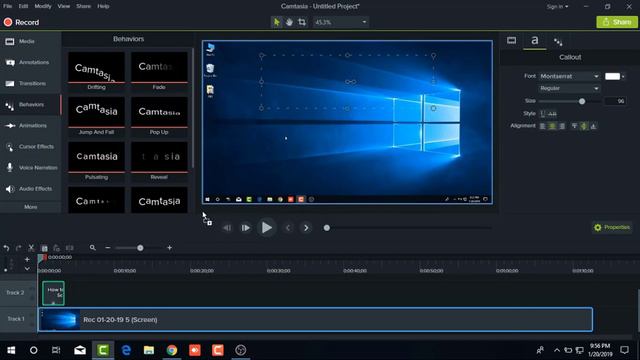The image size is (640, 360).
Task: Click the font size value field
Action: click(x=615, y=101)
